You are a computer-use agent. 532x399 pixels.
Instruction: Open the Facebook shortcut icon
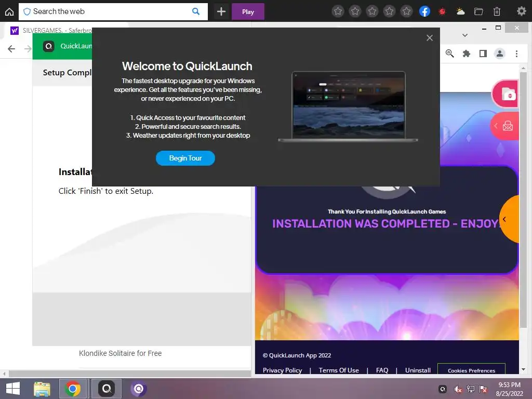point(424,11)
